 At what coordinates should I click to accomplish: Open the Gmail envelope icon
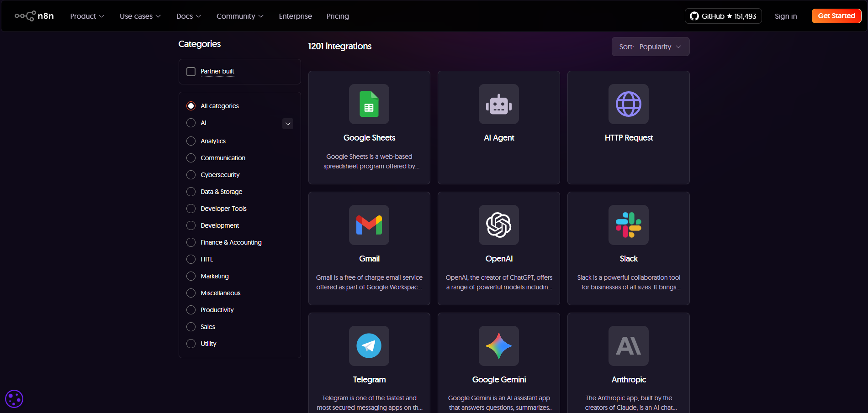[x=369, y=225]
